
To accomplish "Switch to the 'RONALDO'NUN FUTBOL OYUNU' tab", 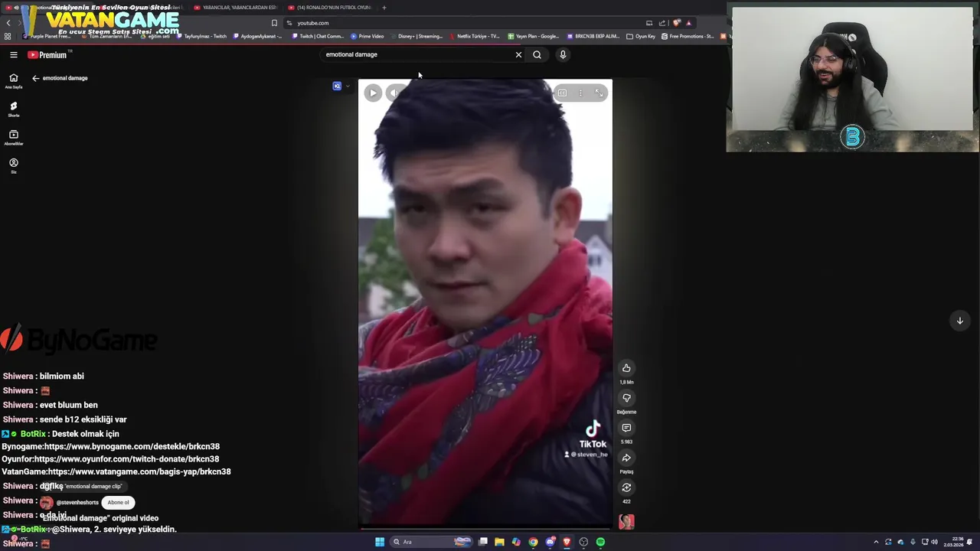I will [x=331, y=8].
